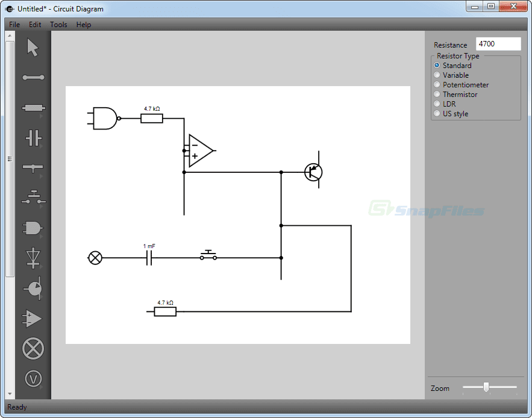
Task: Click the 1 mF label on canvas
Action: click(x=149, y=246)
